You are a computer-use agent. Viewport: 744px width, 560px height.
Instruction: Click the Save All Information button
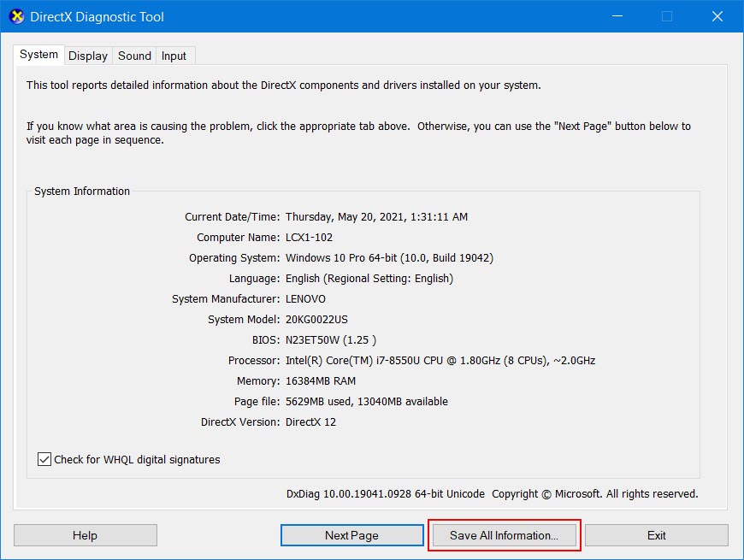pos(504,535)
